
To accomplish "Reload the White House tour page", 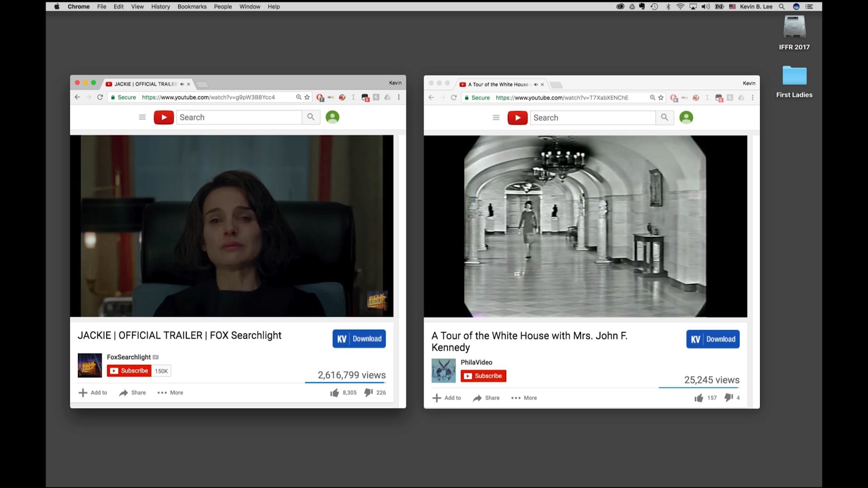I will coord(454,98).
